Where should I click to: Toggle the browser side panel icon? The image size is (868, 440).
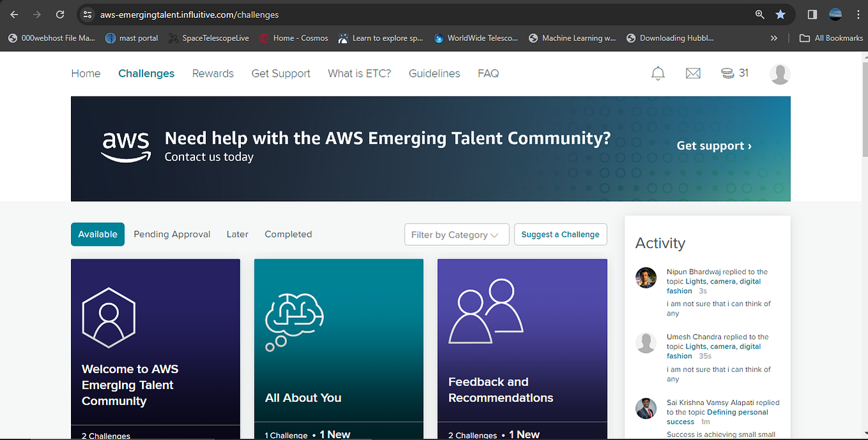coord(812,14)
